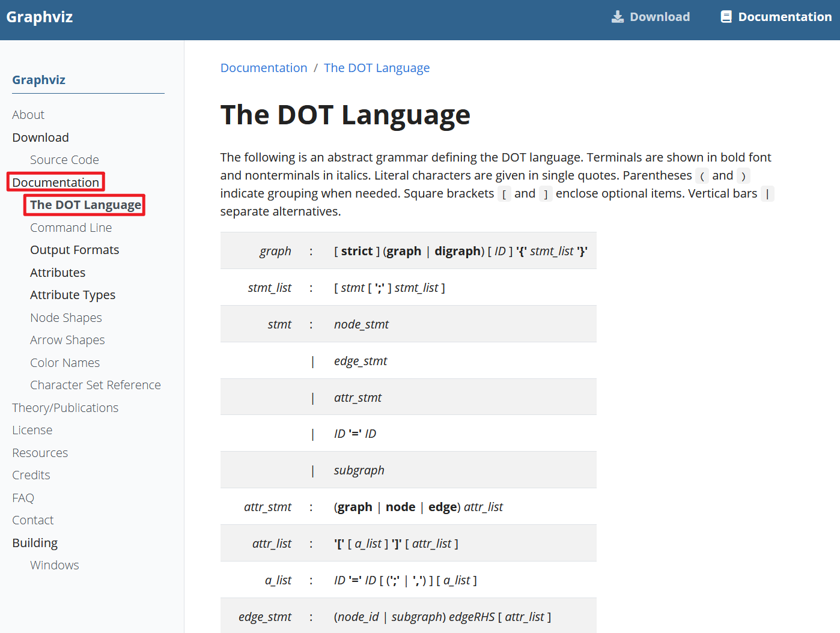Click the page title The DOT Language
The image size is (840, 633).
345,115
